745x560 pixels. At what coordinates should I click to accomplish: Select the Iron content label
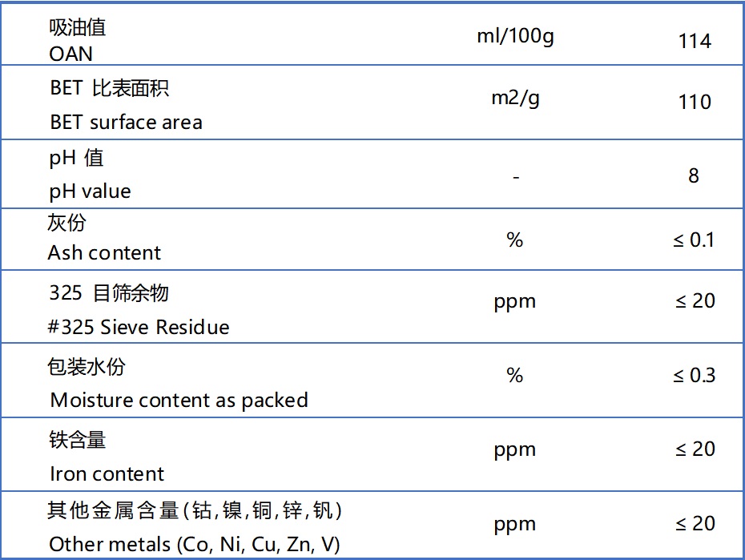click(x=107, y=473)
